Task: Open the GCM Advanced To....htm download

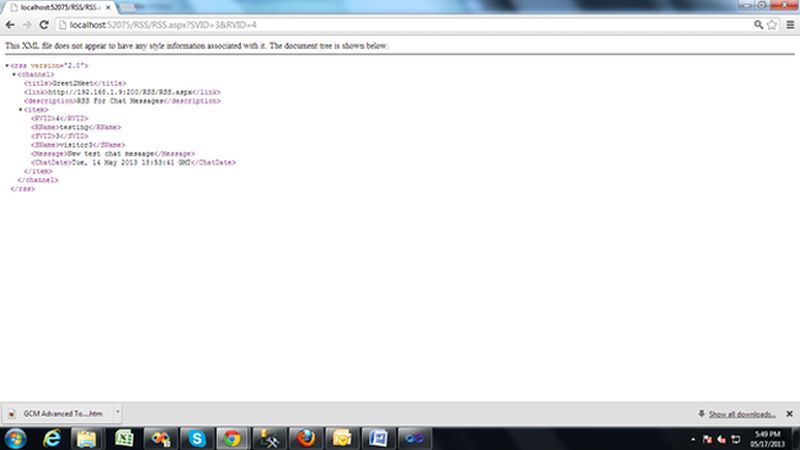Action: coord(56,414)
